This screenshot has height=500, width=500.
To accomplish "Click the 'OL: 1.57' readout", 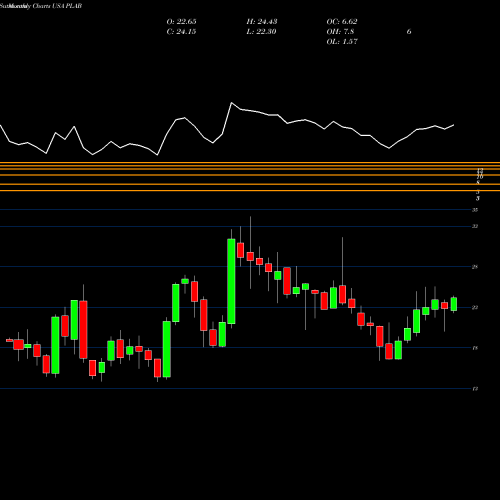I will 342,42.
